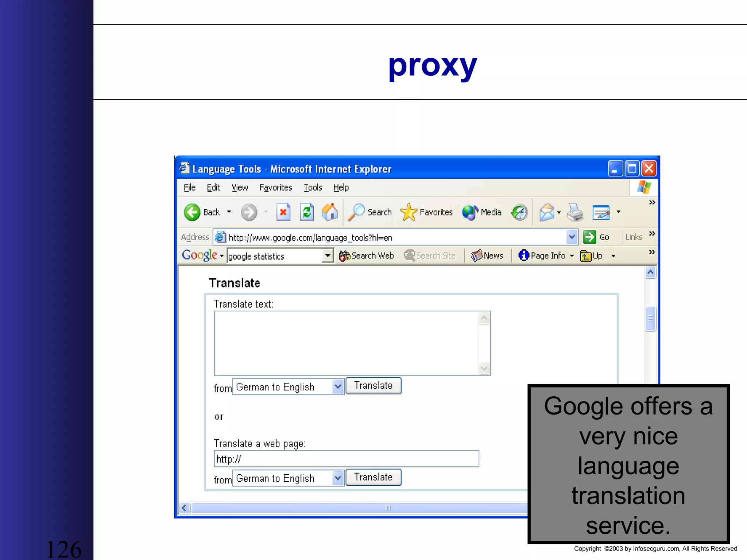Viewport: 747px width, 560px height.
Task: Click Translate button for web page
Action: point(373,477)
